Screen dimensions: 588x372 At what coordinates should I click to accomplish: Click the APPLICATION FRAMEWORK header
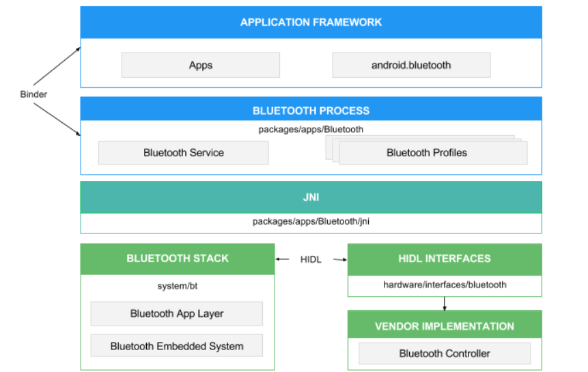[311, 23]
